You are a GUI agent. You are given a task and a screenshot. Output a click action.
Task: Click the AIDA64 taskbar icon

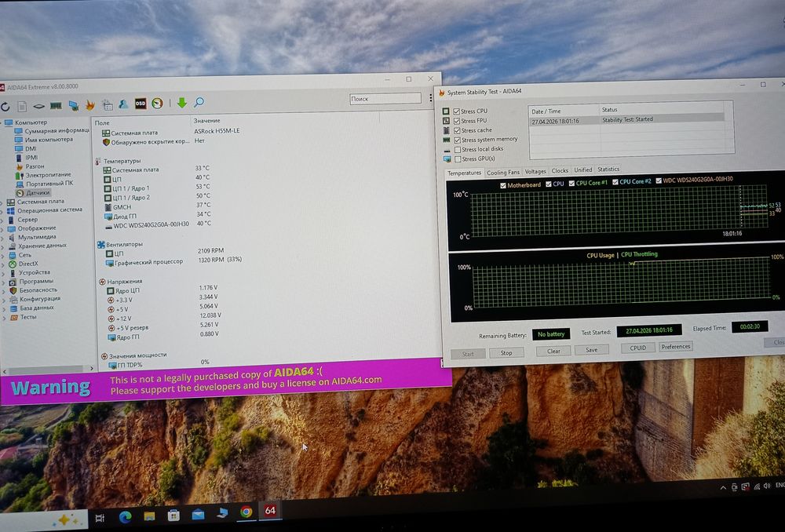click(x=270, y=511)
